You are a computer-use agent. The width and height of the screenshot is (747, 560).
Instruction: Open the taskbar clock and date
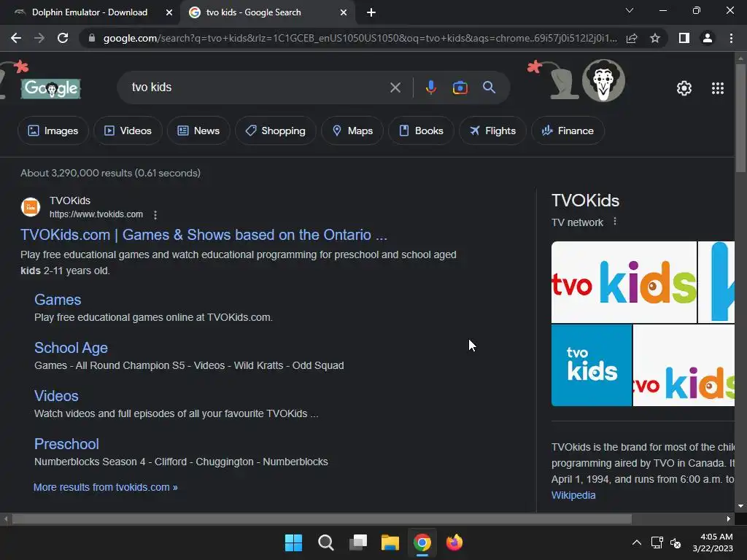[713, 542]
